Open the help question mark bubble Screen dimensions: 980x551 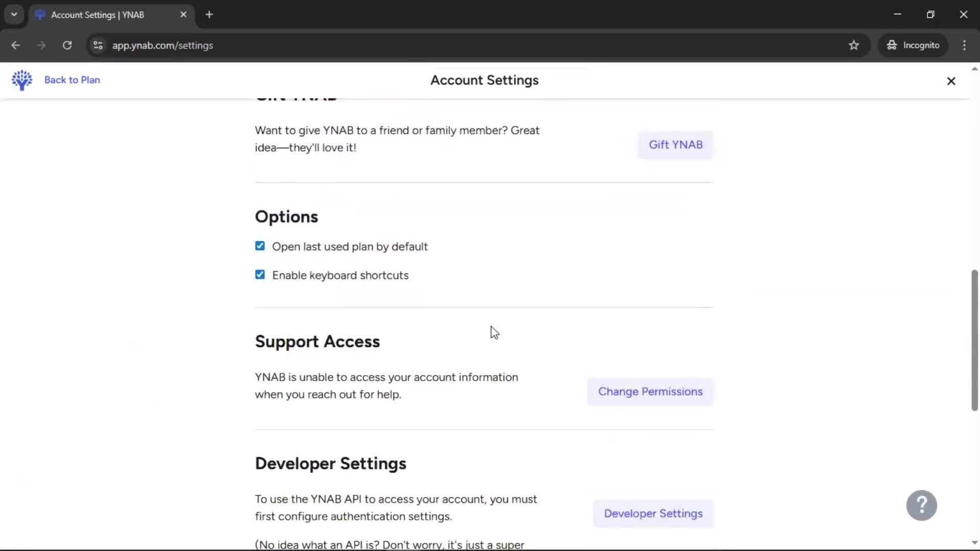(921, 505)
